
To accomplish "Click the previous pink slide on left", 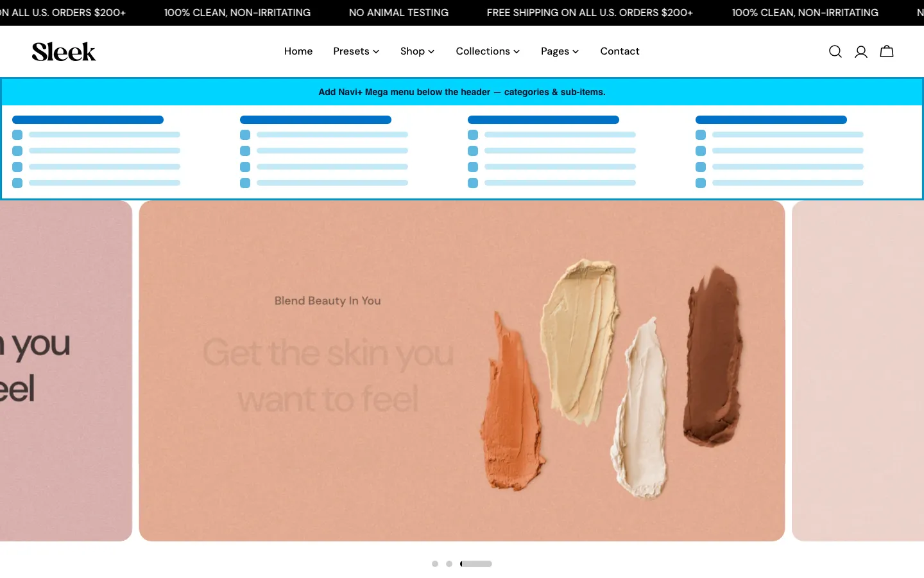I will (66, 371).
